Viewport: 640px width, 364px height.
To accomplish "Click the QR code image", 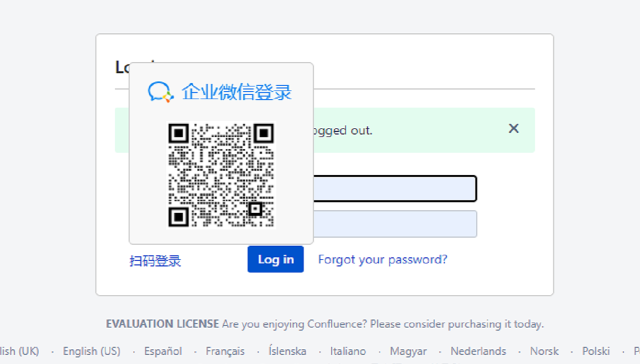I will [221, 175].
